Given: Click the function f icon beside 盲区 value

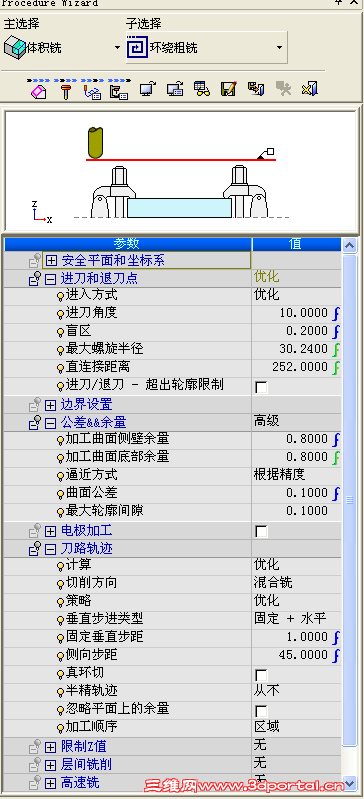Looking at the screenshot, I should (336, 331).
